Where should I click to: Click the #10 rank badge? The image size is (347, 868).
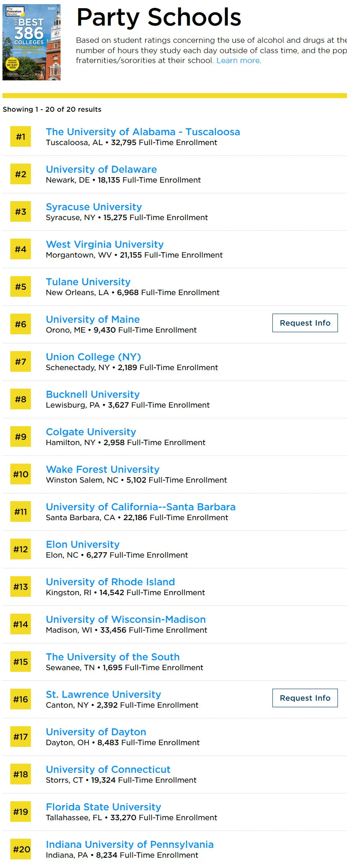tap(21, 474)
